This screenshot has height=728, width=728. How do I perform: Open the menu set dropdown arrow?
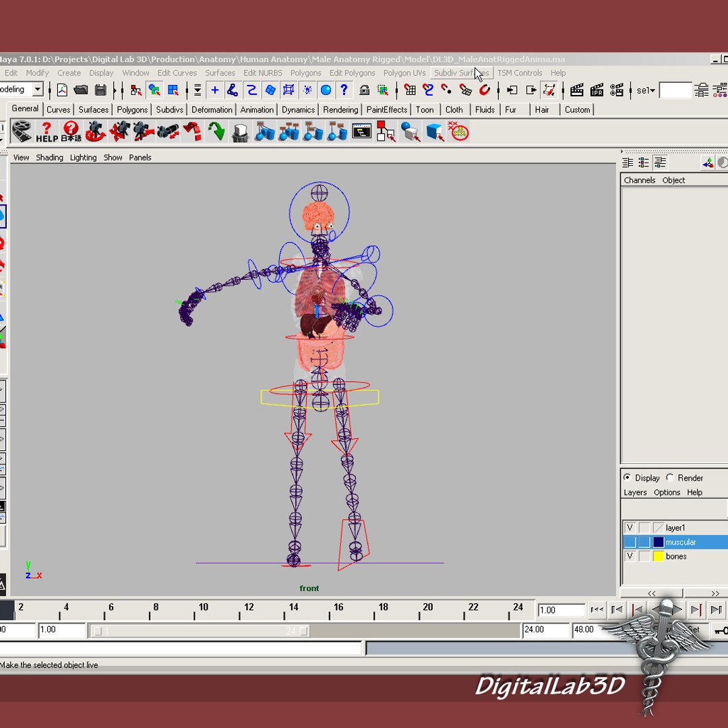click(38, 89)
